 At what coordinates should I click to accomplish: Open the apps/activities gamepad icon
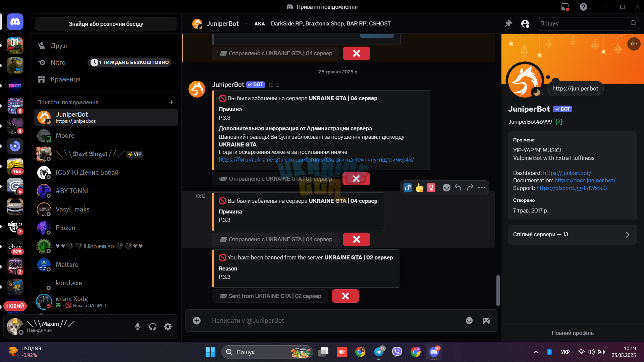click(486, 321)
